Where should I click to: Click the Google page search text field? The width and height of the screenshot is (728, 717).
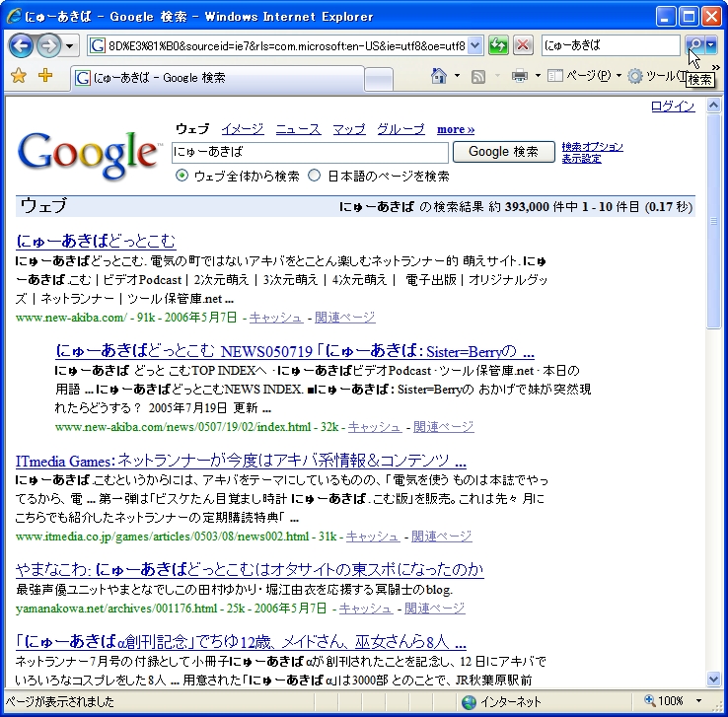point(310,152)
